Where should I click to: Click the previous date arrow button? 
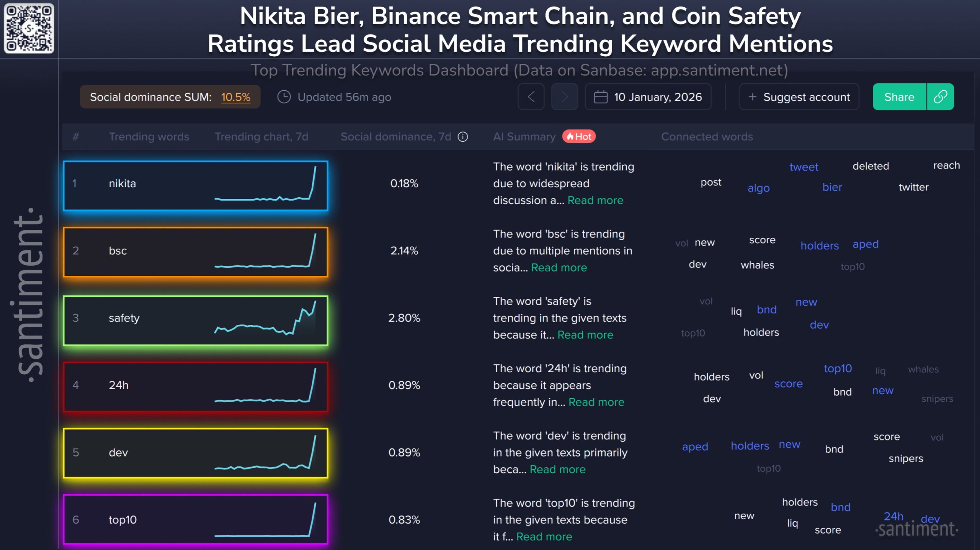pos(531,97)
